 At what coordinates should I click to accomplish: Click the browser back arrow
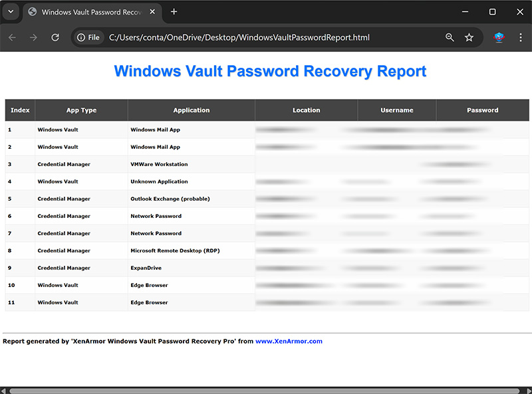pos(12,38)
